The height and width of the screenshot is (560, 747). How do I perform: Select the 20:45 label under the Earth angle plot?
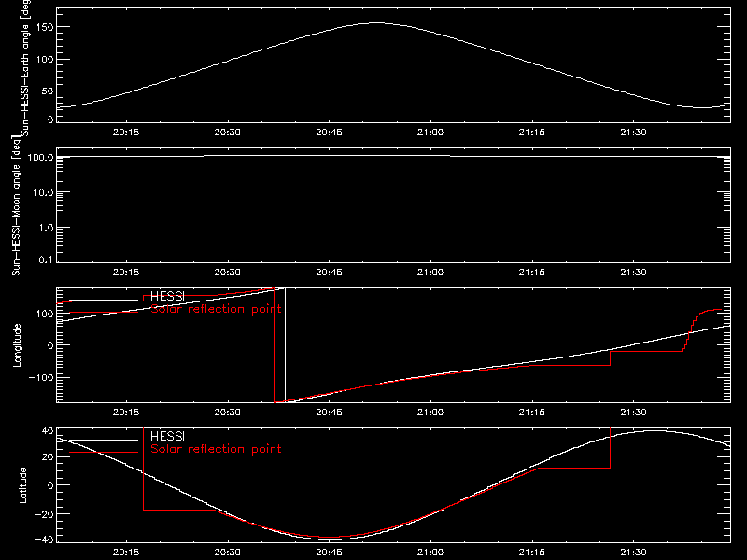330,132
